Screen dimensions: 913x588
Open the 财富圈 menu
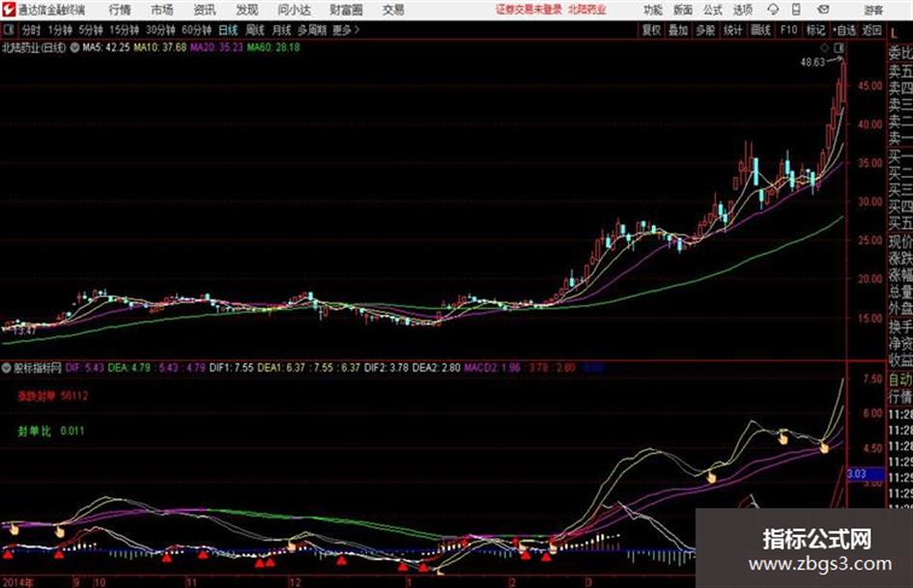click(x=346, y=10)
